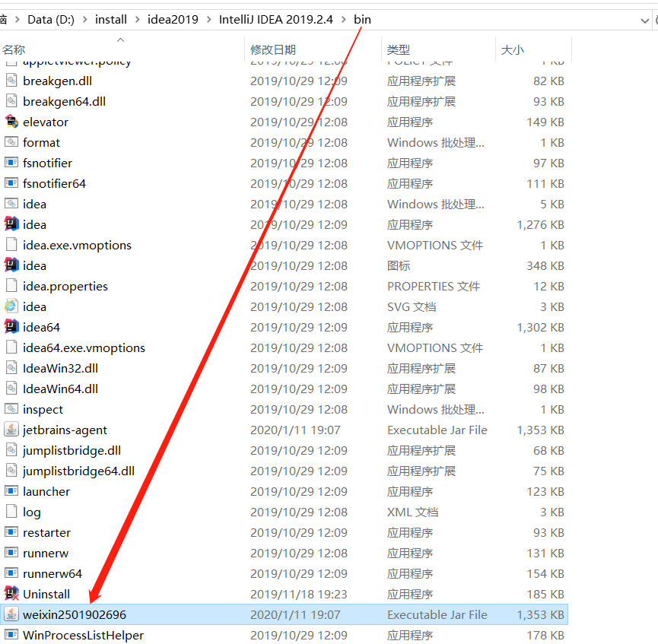Click the idea SVG document icon
Viewport: 658px width, 644px height.
point(11,306)
